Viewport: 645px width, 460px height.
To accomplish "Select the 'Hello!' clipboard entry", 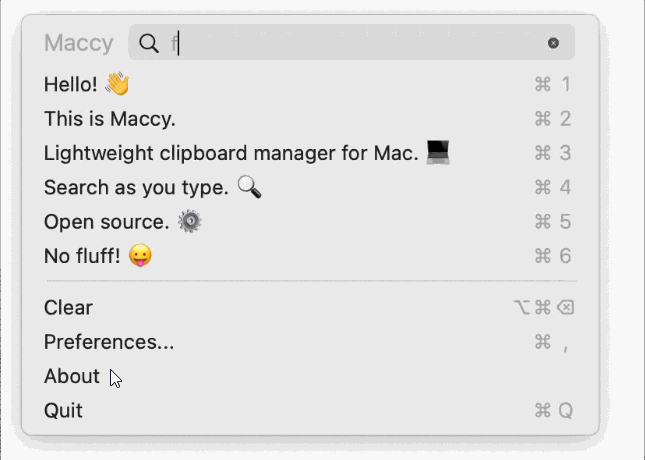I will [x=311, y=84].
